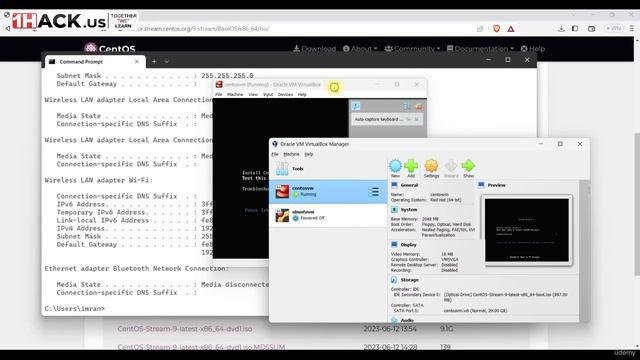The image size is (640, 360).
Task: Open File menu in VirtualBox Manager
Action: pyautogui.click(x=275, y=154)
